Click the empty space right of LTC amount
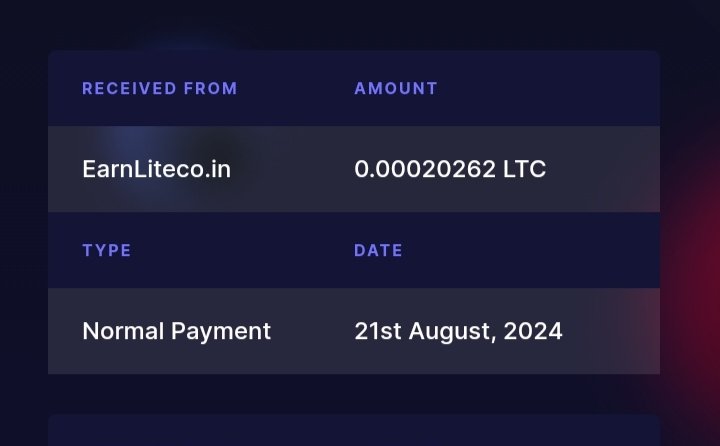The image size is (720, 446). point(605,169)
